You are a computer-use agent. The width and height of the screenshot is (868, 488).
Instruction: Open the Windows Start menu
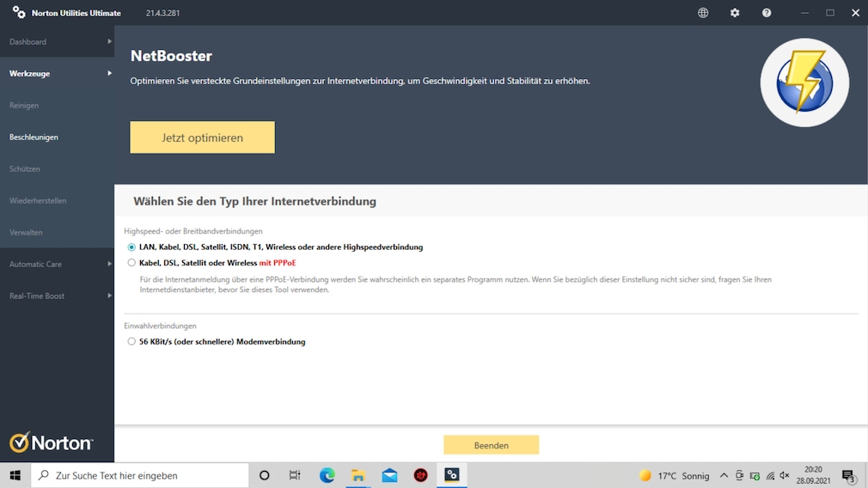coord(15,475)
